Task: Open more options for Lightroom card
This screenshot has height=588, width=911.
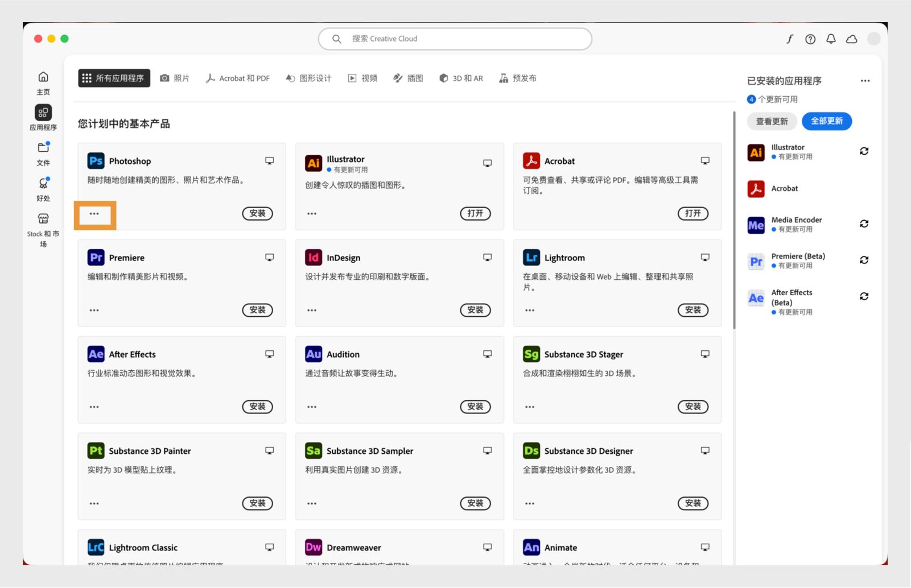Action: (530, 310)
